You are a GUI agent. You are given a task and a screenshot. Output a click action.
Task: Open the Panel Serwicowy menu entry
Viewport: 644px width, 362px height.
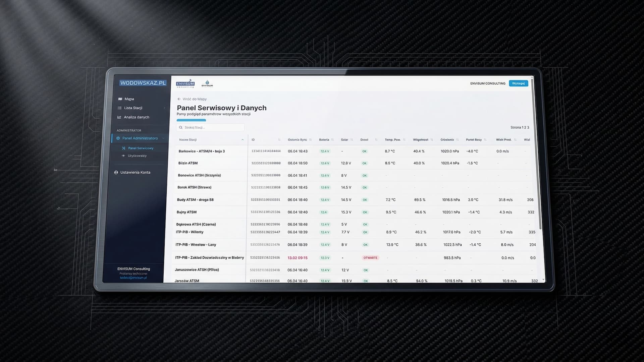point(141,148)
